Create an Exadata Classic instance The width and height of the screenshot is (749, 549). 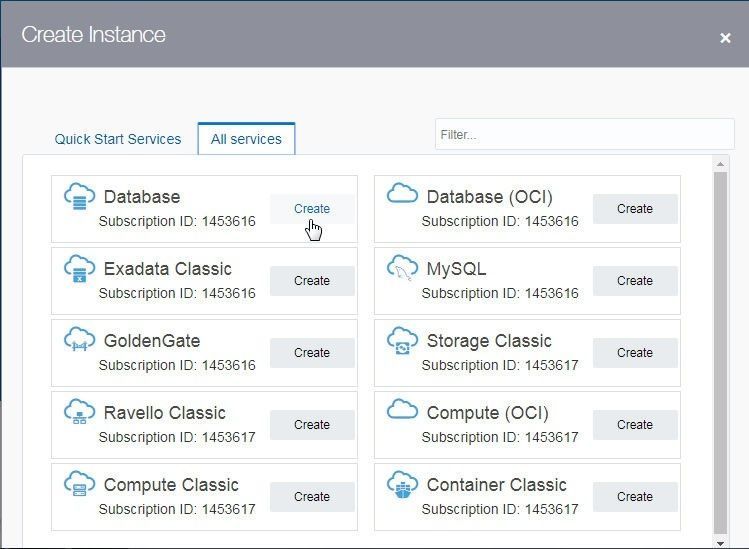[x=312, y=281]
